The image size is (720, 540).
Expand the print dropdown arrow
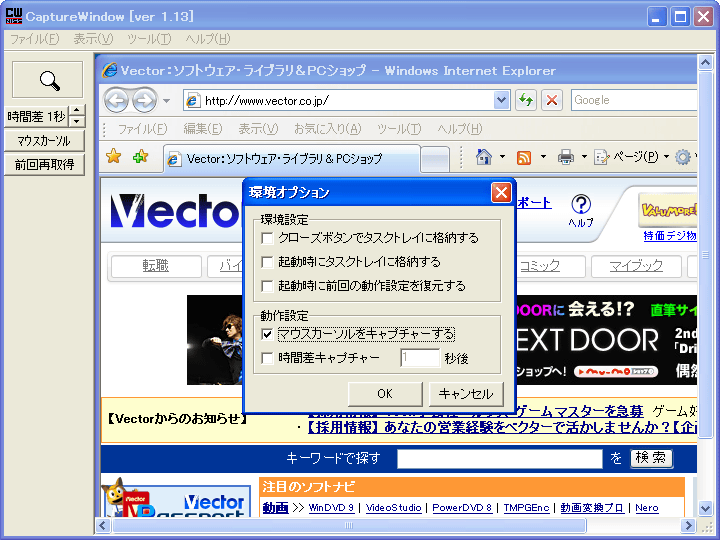tap(584, 157)
